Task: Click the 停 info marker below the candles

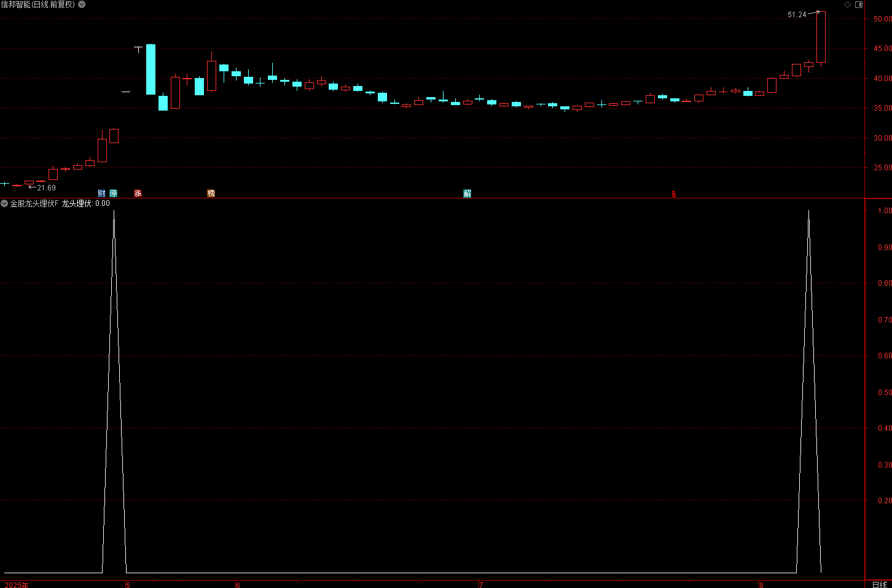Action: [114, 193]
